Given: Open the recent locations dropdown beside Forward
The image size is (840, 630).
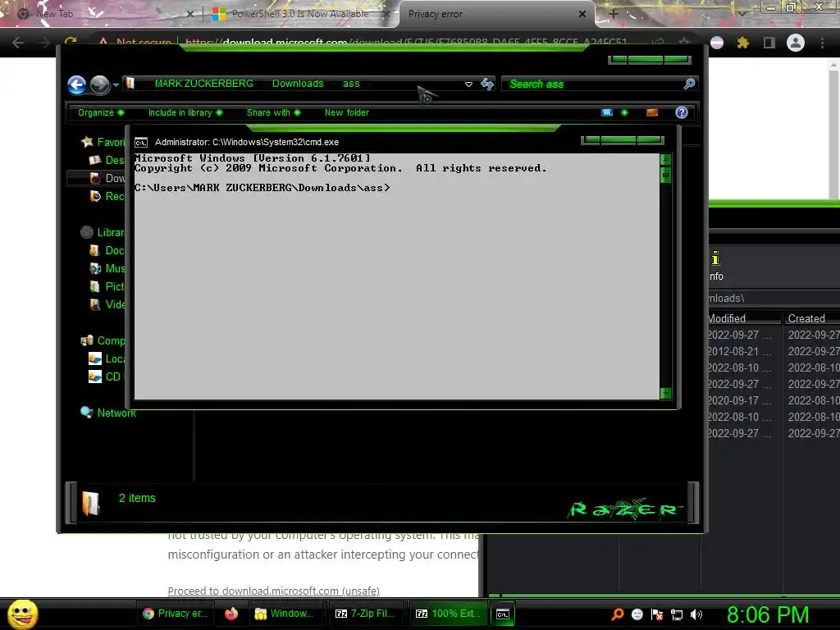Looking at the screenshot, I should click(116, 84).
